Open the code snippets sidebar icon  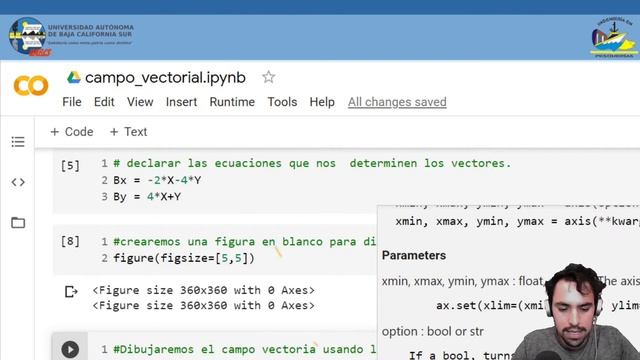(18, 182)
